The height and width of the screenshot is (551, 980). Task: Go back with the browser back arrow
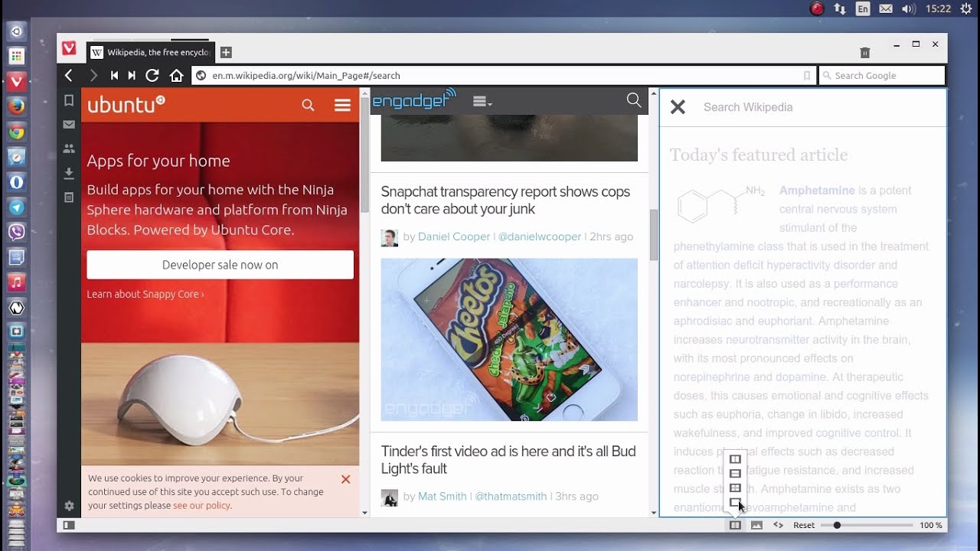coord(69,75)
